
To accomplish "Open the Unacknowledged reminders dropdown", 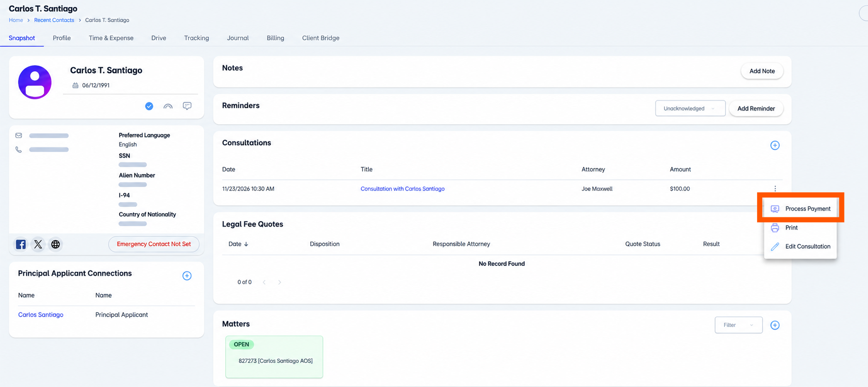I will (x=690, y=108).
